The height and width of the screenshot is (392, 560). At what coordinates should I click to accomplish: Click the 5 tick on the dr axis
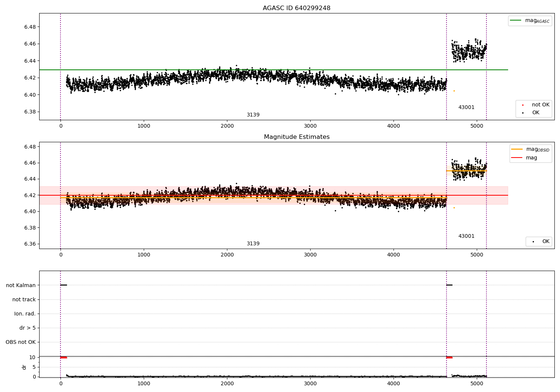34,367
